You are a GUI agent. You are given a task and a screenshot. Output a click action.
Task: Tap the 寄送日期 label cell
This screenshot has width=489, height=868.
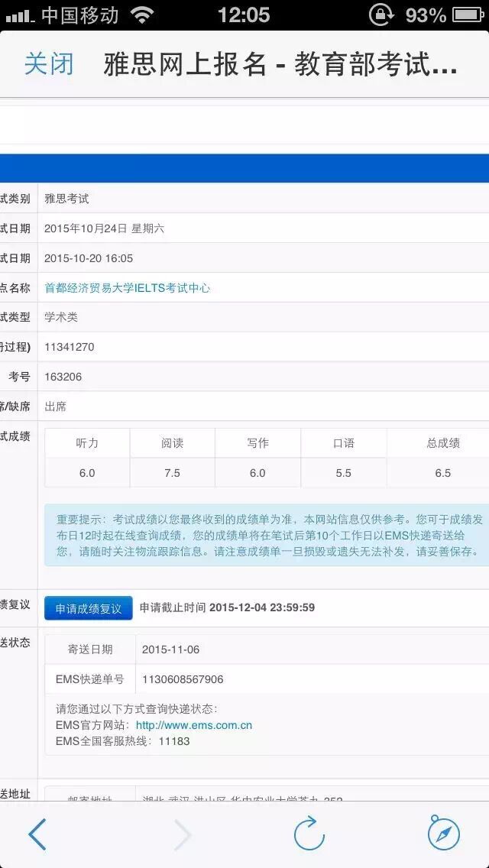pyautogui.click(x=90, y=649)
